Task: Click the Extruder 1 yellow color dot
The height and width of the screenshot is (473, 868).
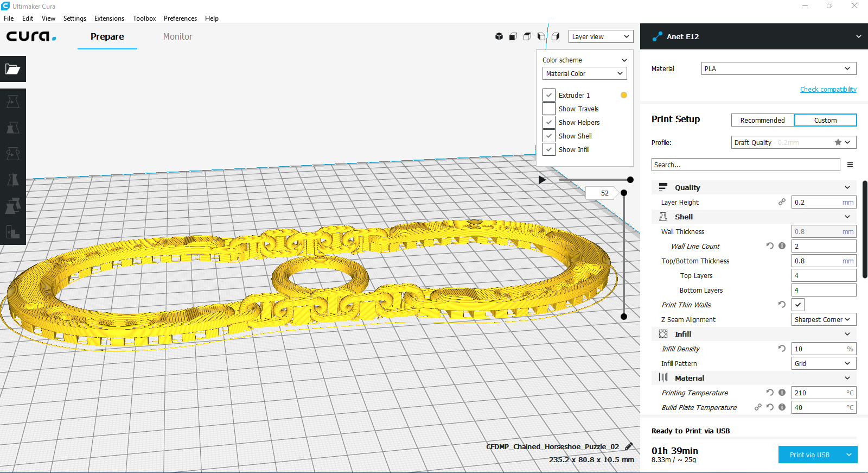Action: coord(624,95)
